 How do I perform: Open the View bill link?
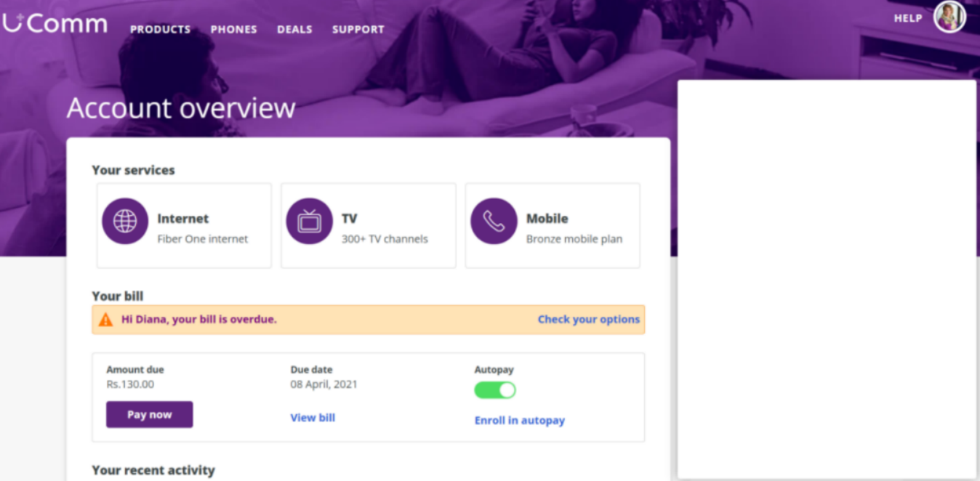[313, 417]
